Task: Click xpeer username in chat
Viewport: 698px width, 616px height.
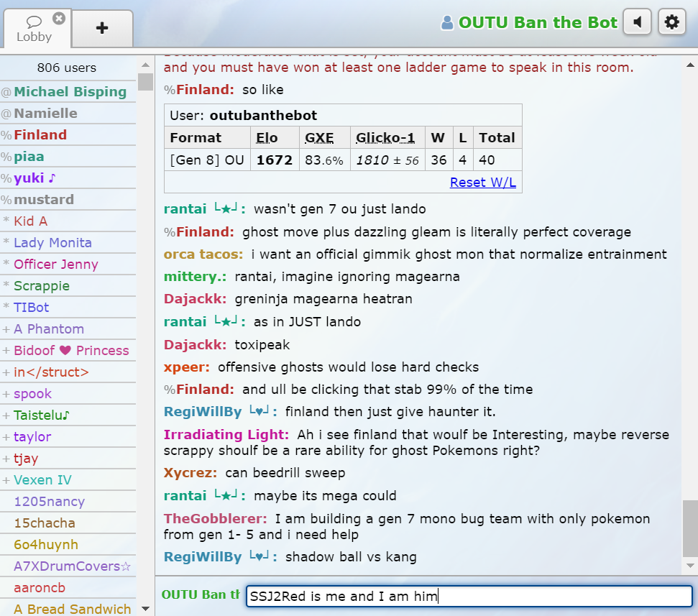Action: [186, 367]
